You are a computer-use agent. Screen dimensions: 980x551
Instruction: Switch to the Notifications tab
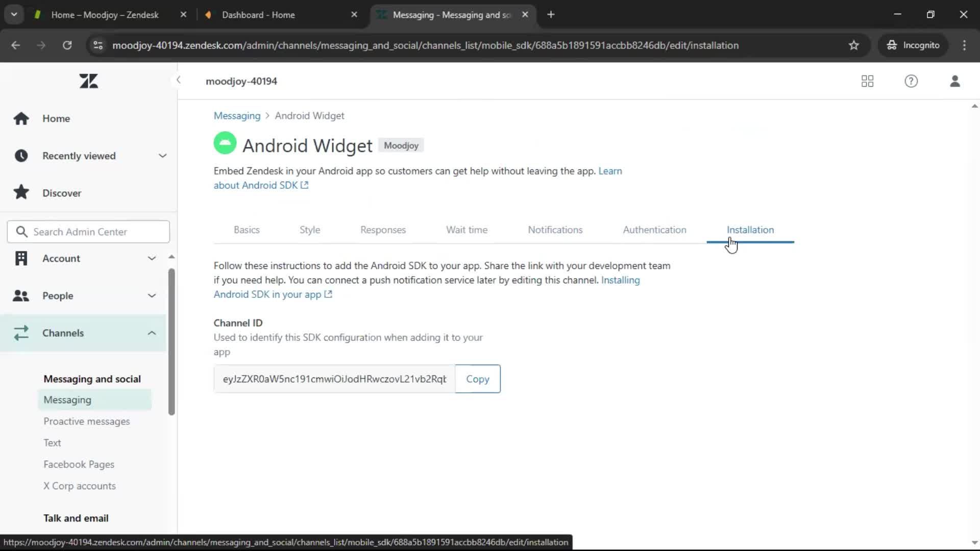point(555,230)
